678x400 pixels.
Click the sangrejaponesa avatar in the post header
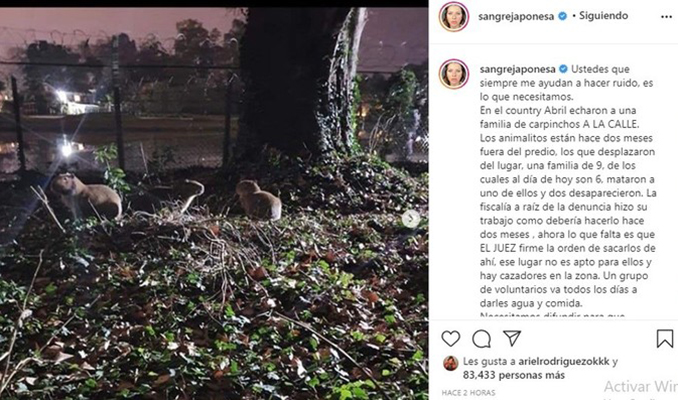[x=453, y=17]
